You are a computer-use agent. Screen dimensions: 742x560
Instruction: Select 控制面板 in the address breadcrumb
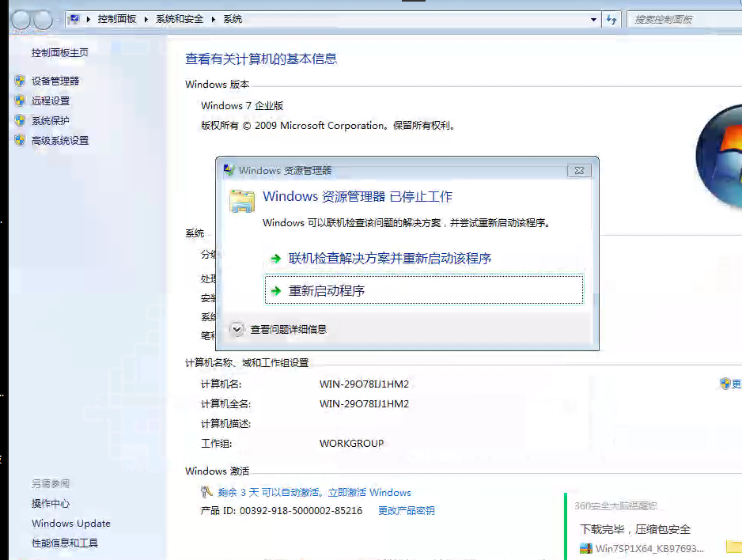click(x=117, y=20)
